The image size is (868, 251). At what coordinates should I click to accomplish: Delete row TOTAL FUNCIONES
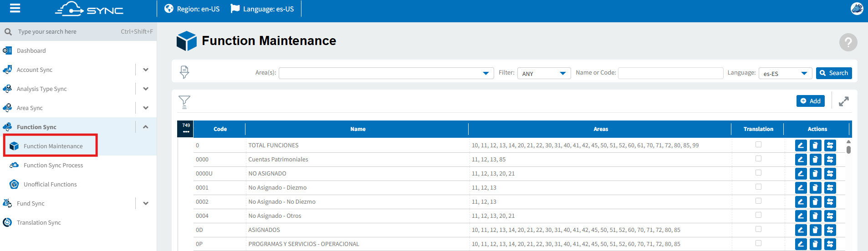coord(815,146)
